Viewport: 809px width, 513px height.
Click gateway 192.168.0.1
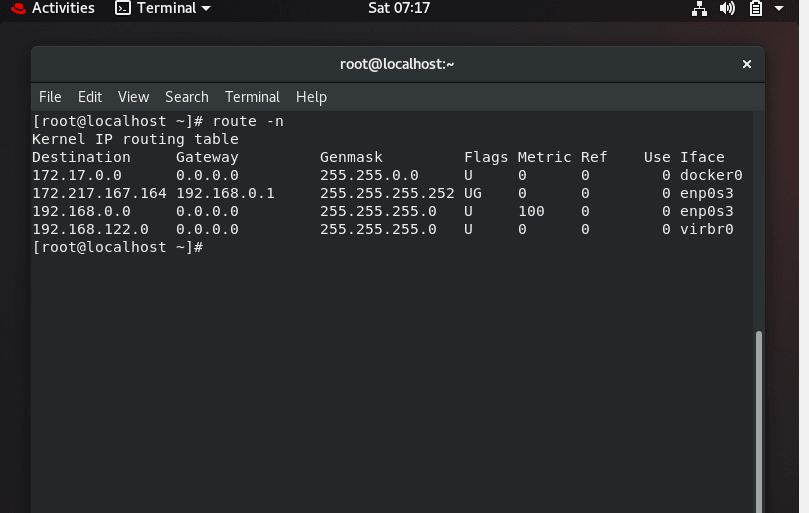(x=225, y=194)
